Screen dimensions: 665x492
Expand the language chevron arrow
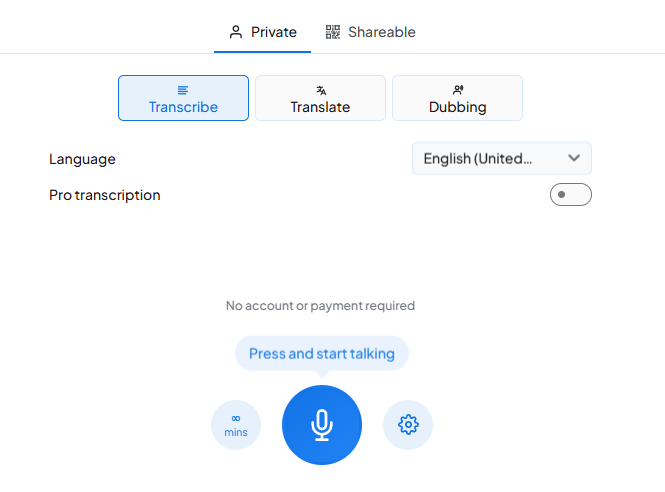pyautogui.click(x=574, y=158)
